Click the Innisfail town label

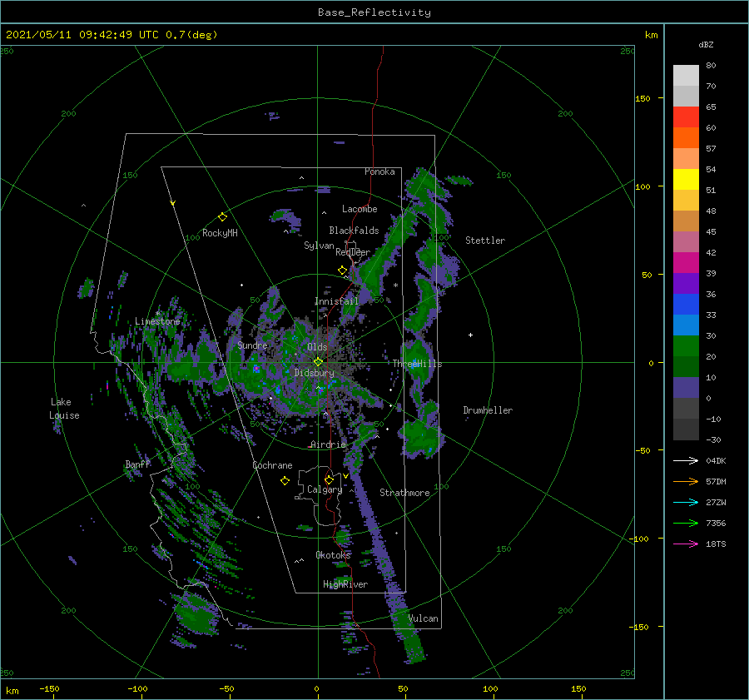point(336,301)
